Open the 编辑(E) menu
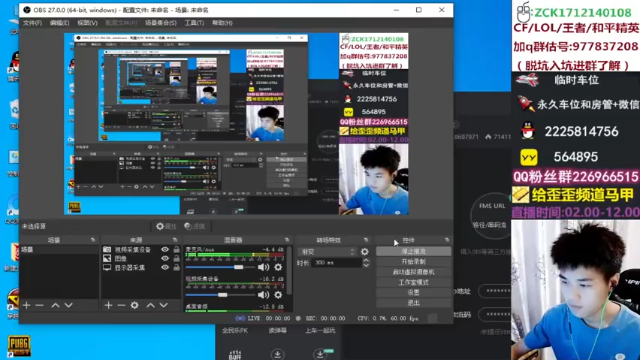The image size is (640, 360). [59, 23]
